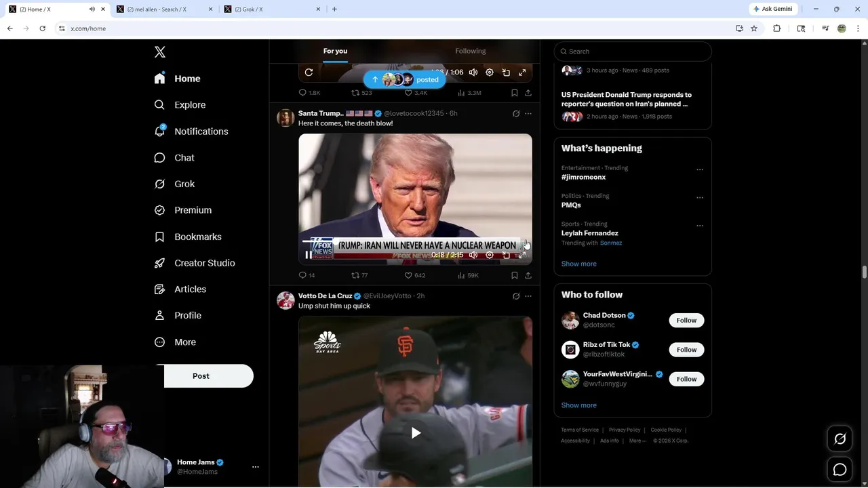
Task: Open more options for Leylah Fernandez trend
Action: [700, 226]
